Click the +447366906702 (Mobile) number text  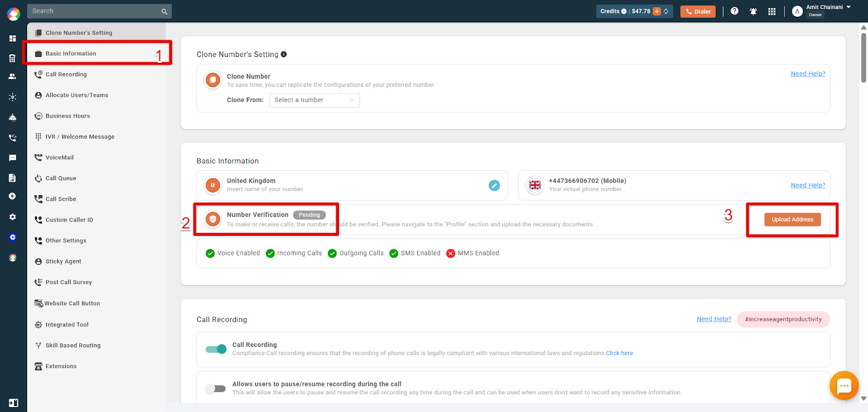click(x=588, y=181)
